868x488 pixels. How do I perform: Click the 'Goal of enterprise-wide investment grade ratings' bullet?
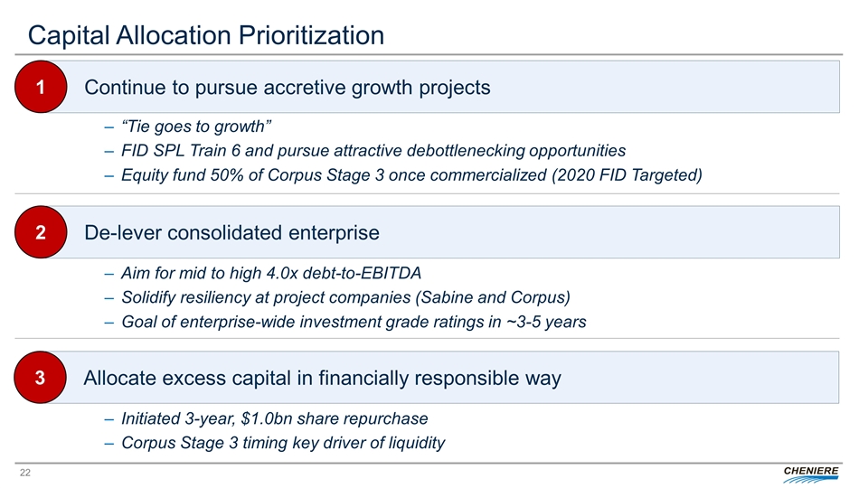click(x=353, y=323)
